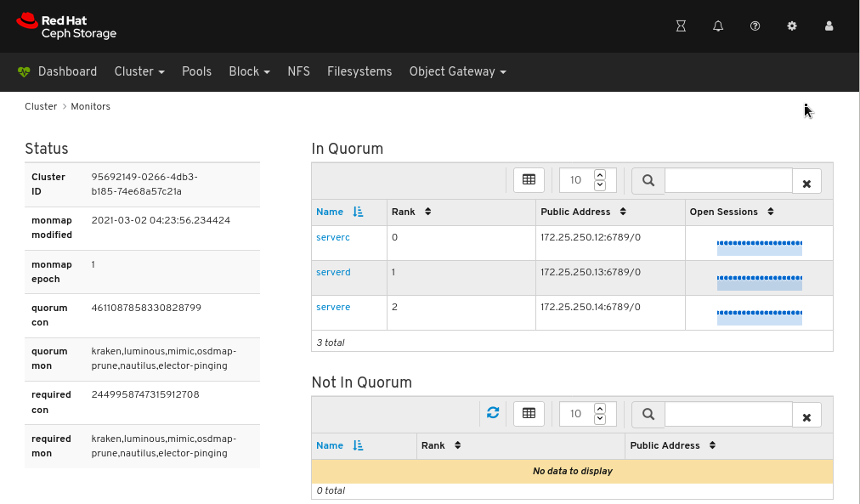Image resolution: width=860 pixels, height=504 pixels.
Task: Click the Cluster breadcrumb link
Action: (41, 106)
